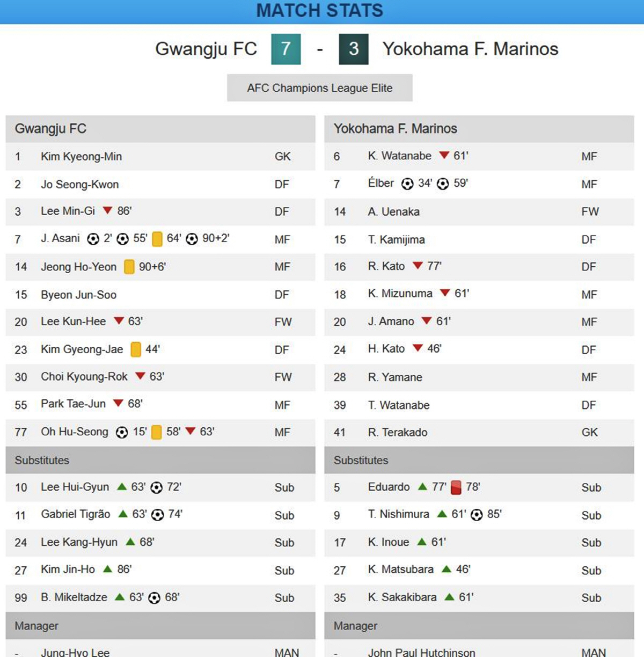The image size is (644, 657).
Task: Click Oh Hu-Seong's goal ball icon
Action: pyautogui.click(x=122, y=432)
